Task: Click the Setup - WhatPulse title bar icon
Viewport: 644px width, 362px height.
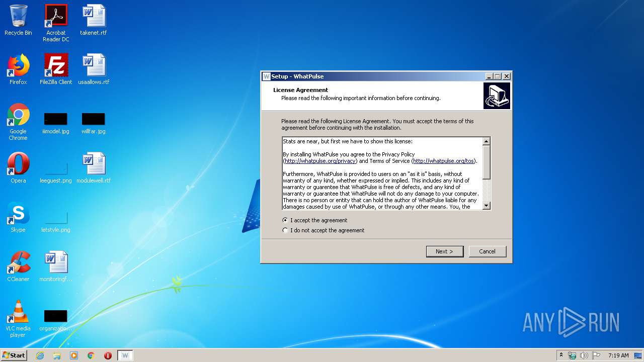Action: pyautogui.click(x=267, y=76)
